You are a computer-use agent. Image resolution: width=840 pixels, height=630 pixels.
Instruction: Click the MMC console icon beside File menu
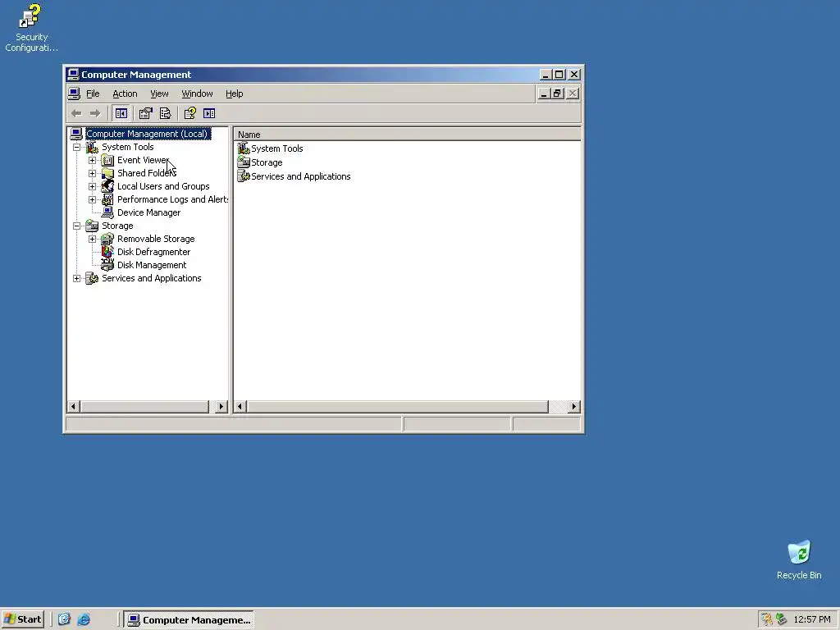point(75,94)
